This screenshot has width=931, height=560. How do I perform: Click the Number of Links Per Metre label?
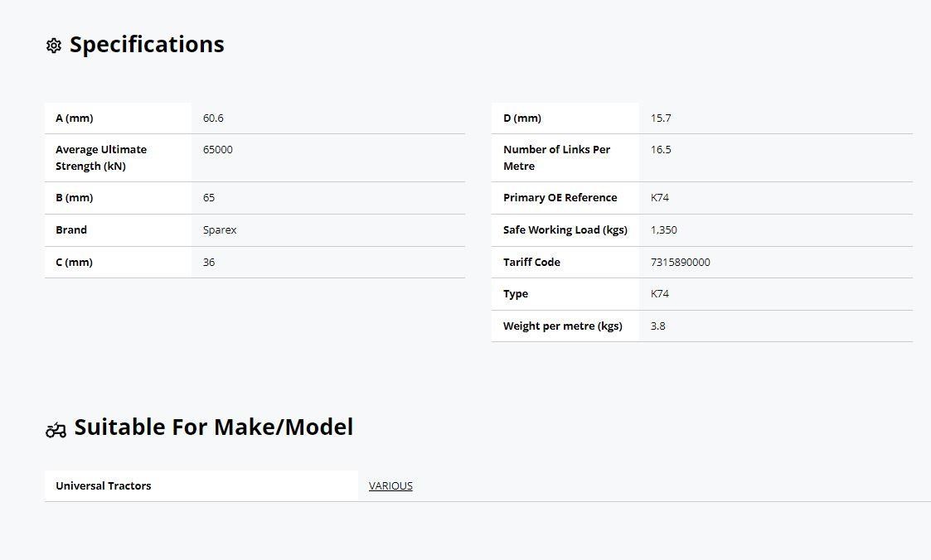[x=556, y=157]
